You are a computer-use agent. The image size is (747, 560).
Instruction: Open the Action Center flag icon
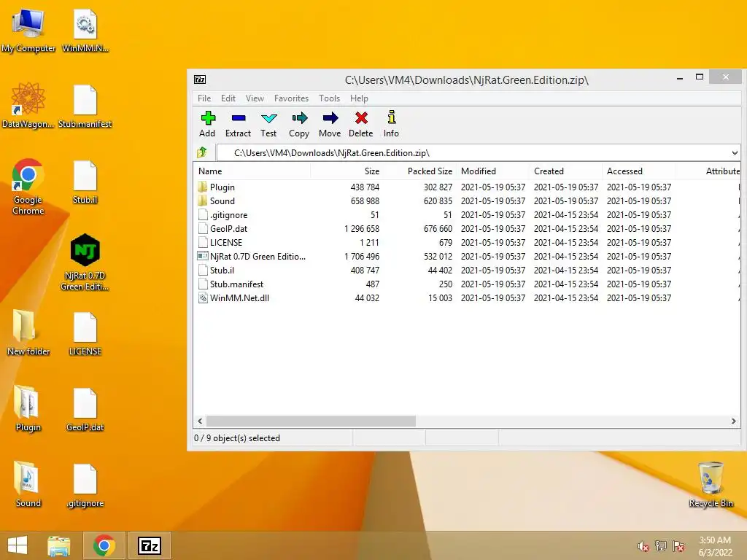coord(678,546)
